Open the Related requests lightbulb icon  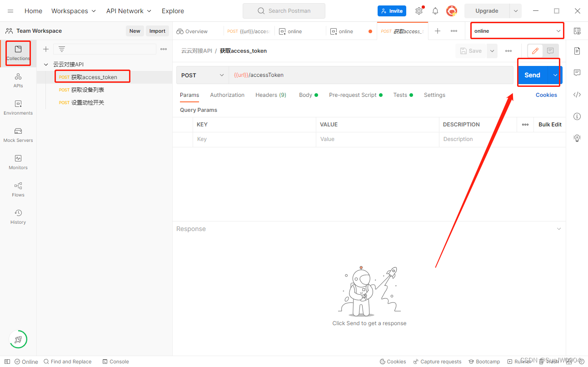point(577,138)
